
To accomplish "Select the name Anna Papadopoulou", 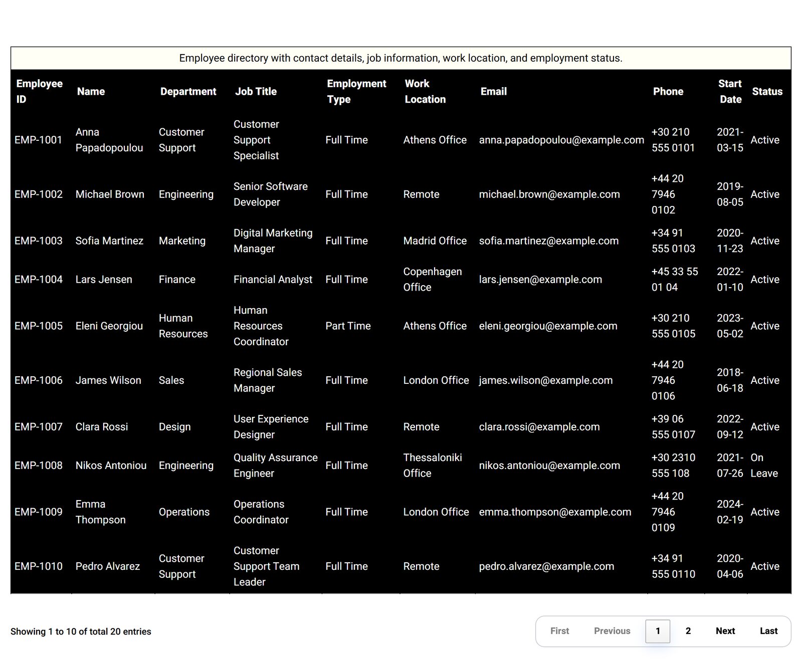I will (x=109, y=140).
